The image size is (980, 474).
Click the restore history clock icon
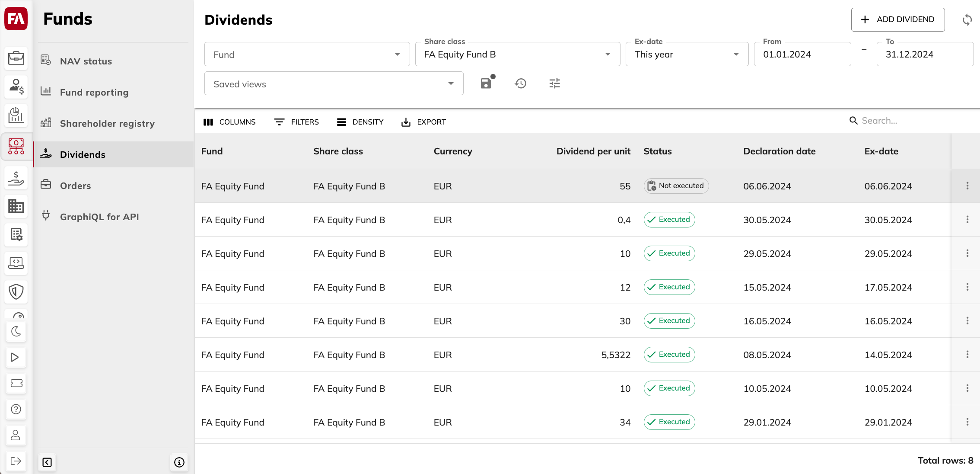(521, 83)
